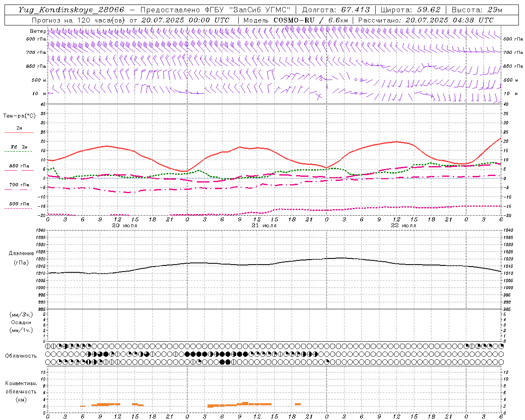525x420 pixels.
Task: Click the Широта: 59.62 value
Action: 411,10
